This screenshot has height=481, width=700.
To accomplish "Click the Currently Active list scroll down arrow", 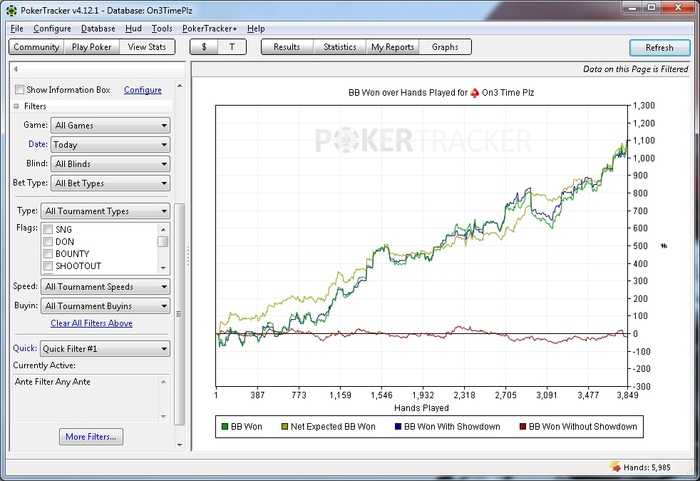I will click(163, 416).
